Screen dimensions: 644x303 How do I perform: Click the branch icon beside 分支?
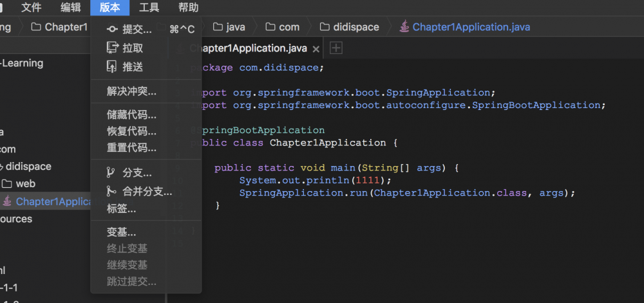[111, 172]
